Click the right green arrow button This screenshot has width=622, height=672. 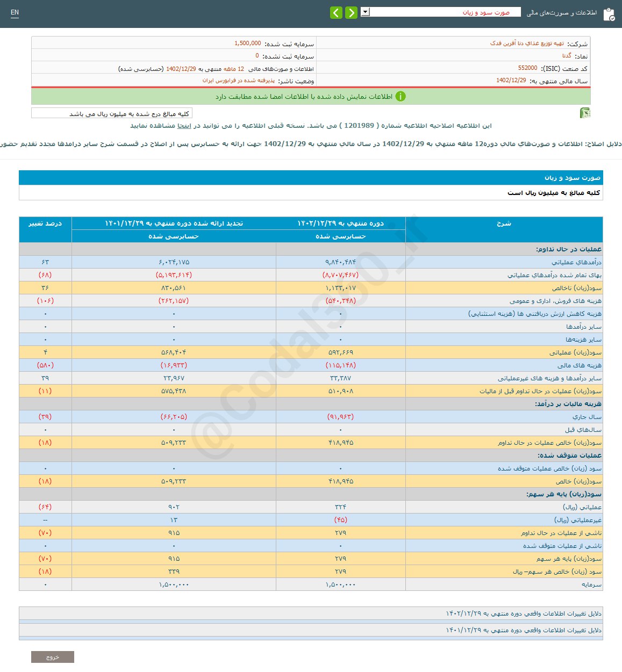tap(351, 13)
